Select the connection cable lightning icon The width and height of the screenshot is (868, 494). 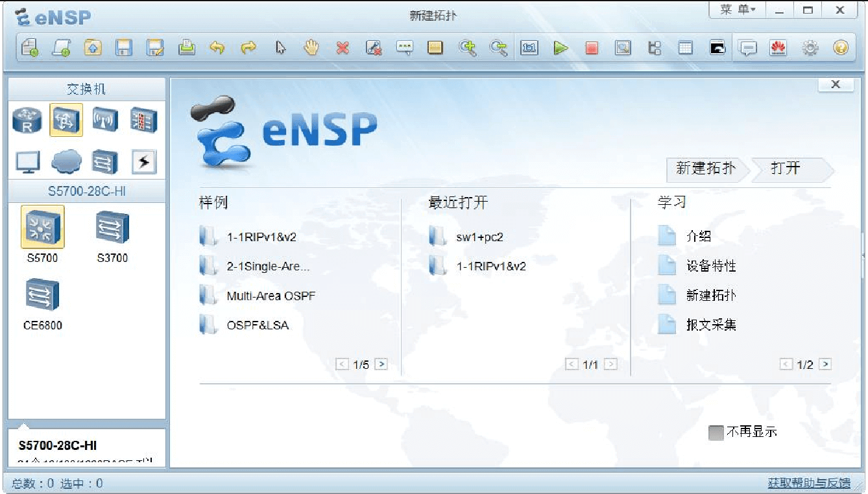point(143,161)
